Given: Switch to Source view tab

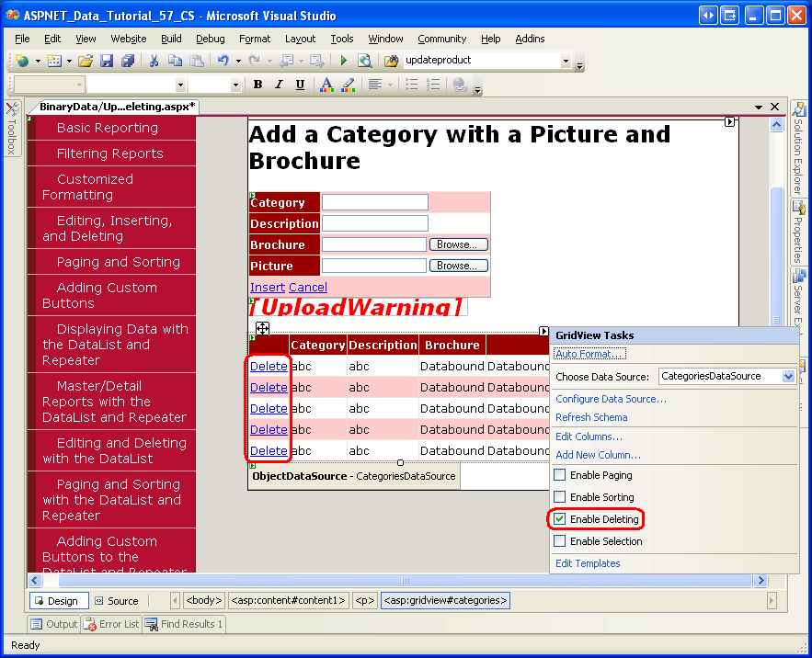Looking at the screenshot, I should tap(116, 601).
